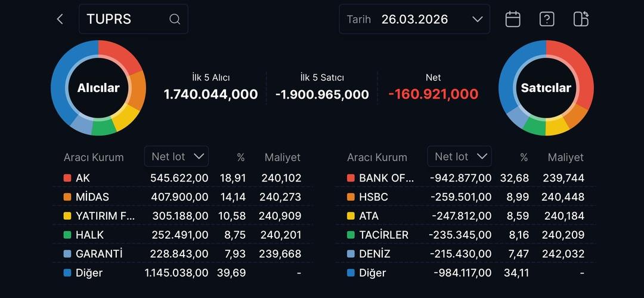Open the calendar icon
Image resolution: width=644 pixels, height=298 pixels.
(513, 19)
